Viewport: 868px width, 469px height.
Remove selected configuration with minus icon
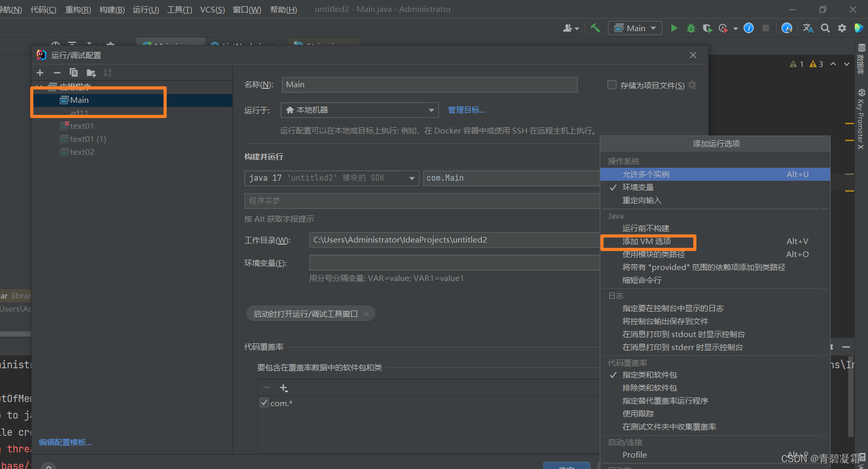point(57,73)
